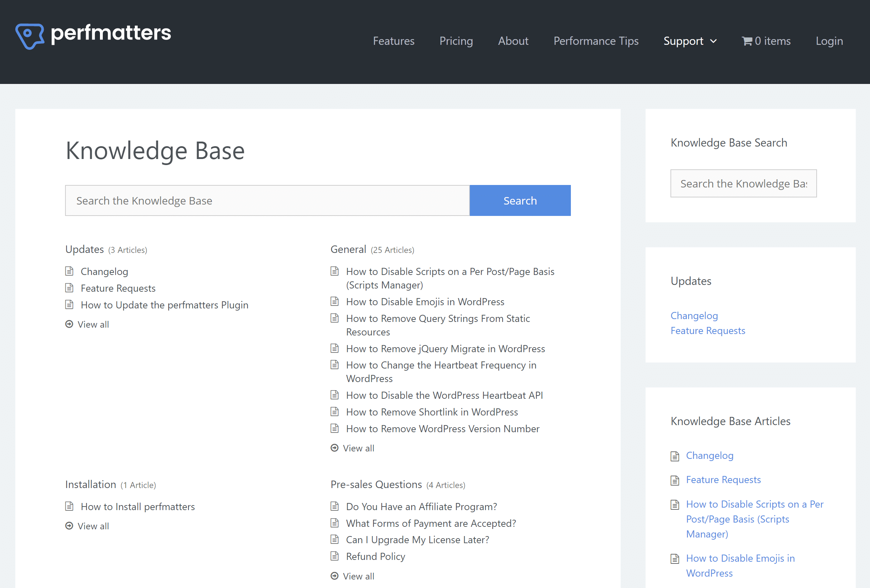Click the document icon next to Do You Have an Affiliate Program
The image size is (870, 588).
(x=335, y=506)
